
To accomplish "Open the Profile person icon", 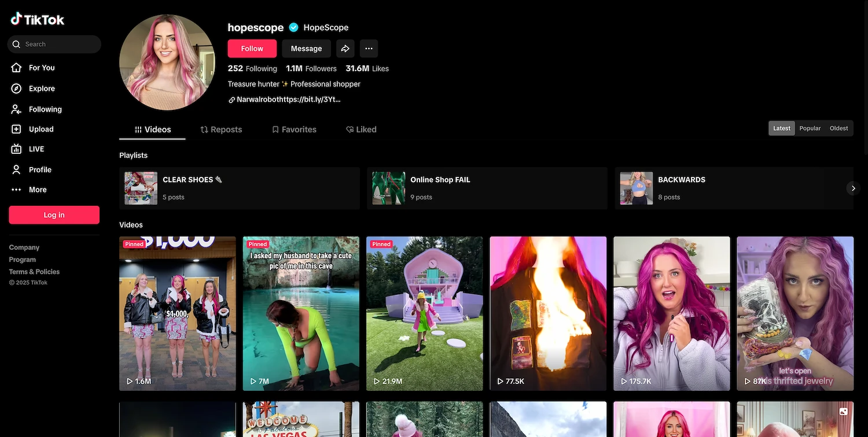I will pyautogui.click(x=17, y=169).
